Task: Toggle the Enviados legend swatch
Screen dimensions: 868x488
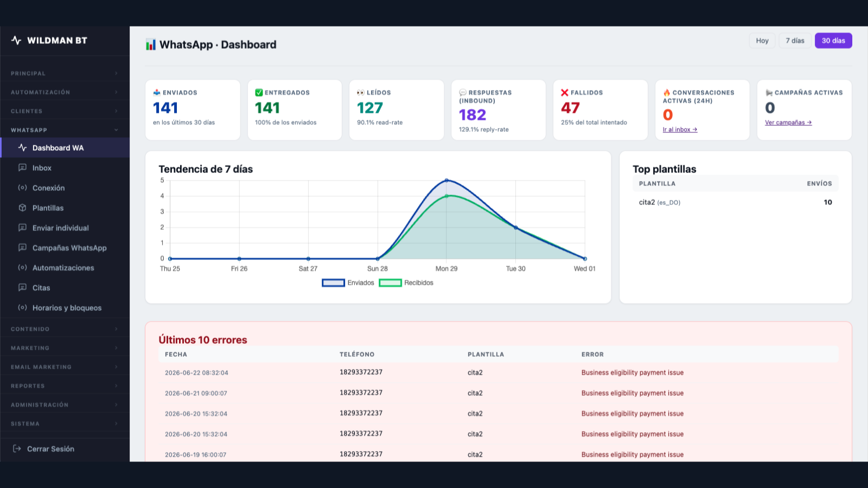Action: tap(333, 282)
